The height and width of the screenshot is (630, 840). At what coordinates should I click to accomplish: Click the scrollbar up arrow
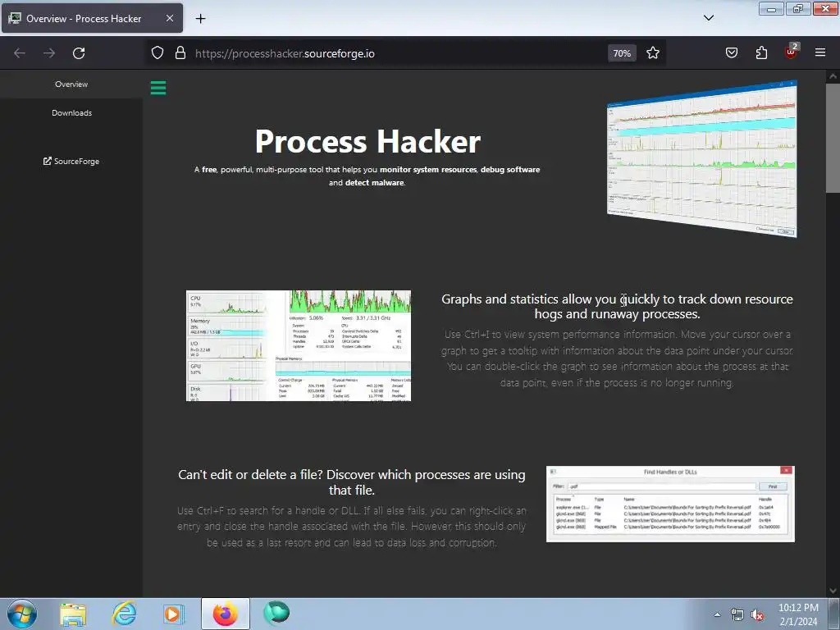click(x=833, y=76)
